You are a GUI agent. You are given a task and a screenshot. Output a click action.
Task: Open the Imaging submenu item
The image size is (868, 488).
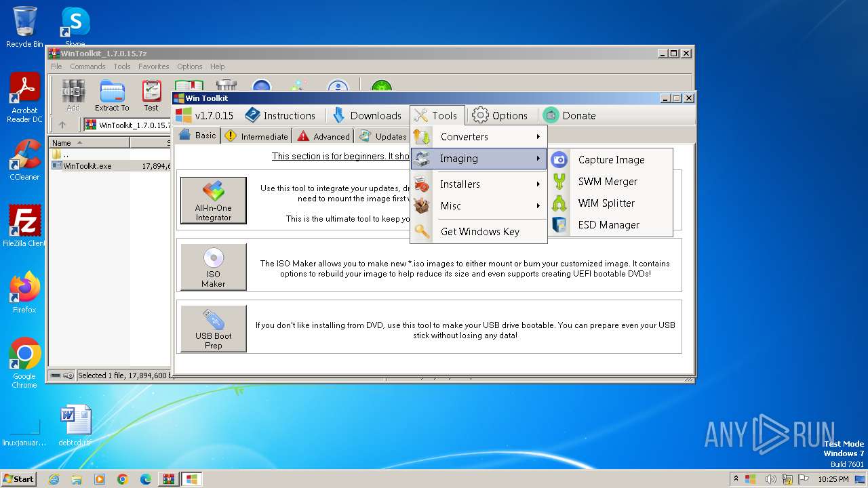[479, 159]
